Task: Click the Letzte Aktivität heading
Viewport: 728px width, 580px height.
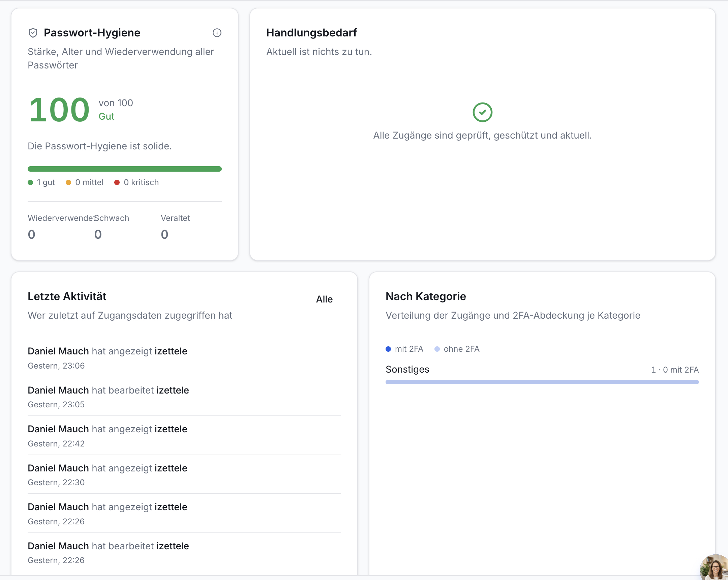Action: (x=67, y=296)
